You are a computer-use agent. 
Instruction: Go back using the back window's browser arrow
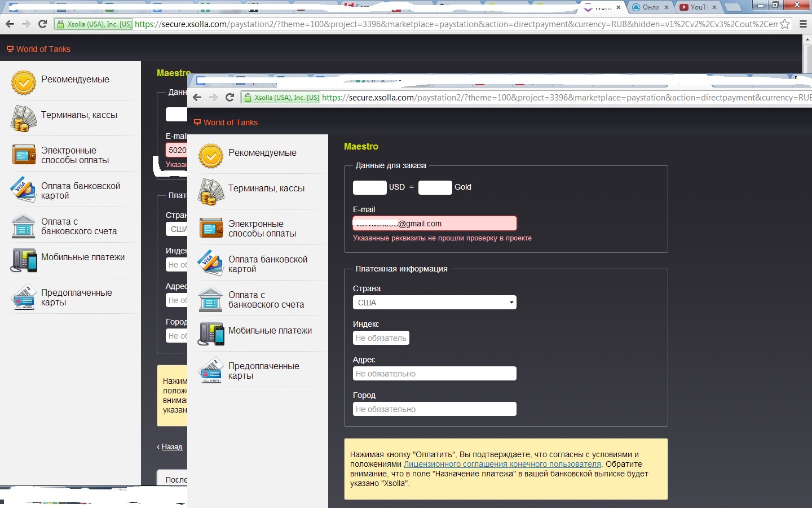10,24
